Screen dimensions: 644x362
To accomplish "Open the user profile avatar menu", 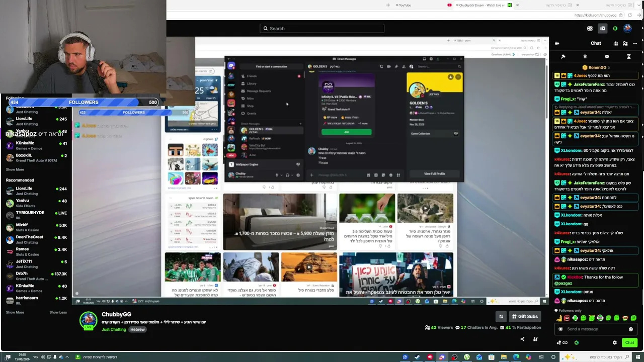I will click(627, 28).
